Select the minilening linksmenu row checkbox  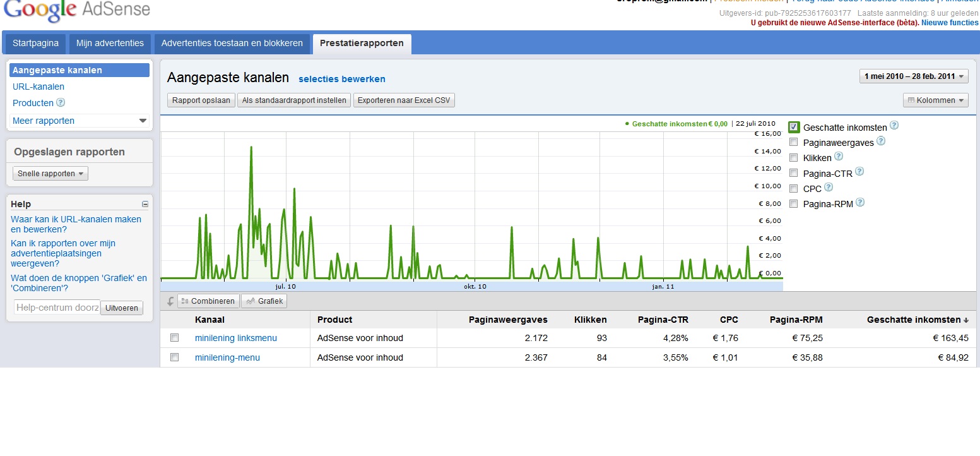(175, 337)
